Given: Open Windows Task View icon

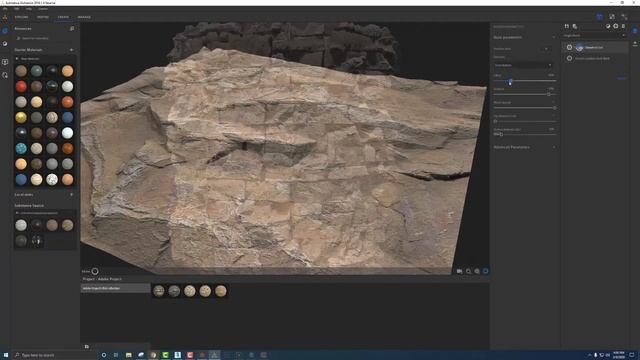Looking at the screenshot, I should point(116,355).
